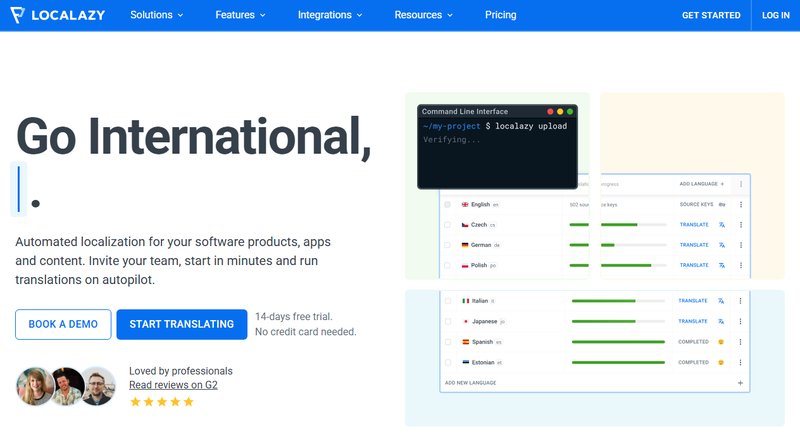Screen dimensions: 800x446
Task: Expand the Solutions dropdown menu
Action: click(x=158, y=15)
